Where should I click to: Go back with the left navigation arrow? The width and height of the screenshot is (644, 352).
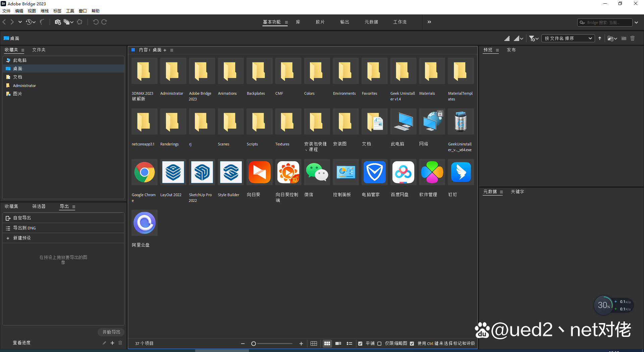tap(4, 22)
